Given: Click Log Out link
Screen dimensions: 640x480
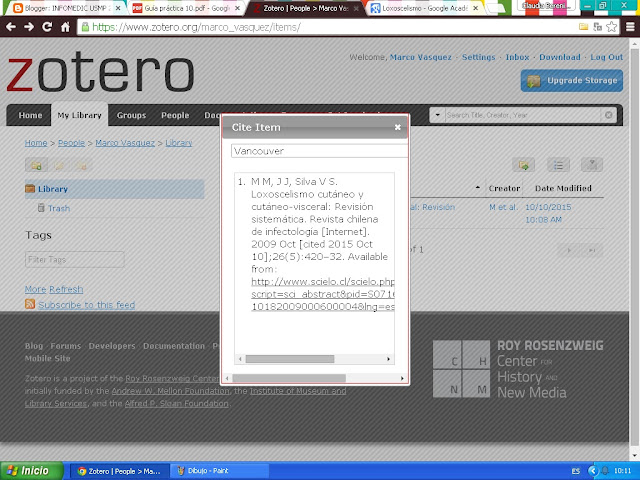Looking at the screenshot, I should pos(607,57).
